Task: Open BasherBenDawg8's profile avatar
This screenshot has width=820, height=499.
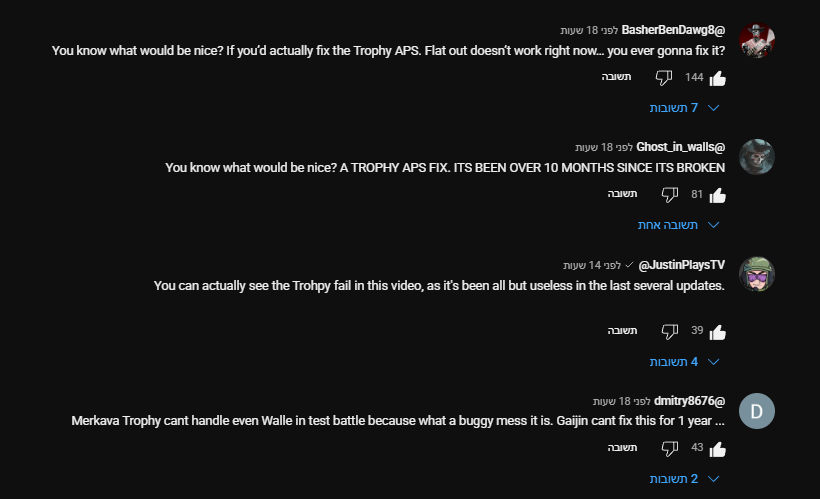Action: [x=757, y=40]
